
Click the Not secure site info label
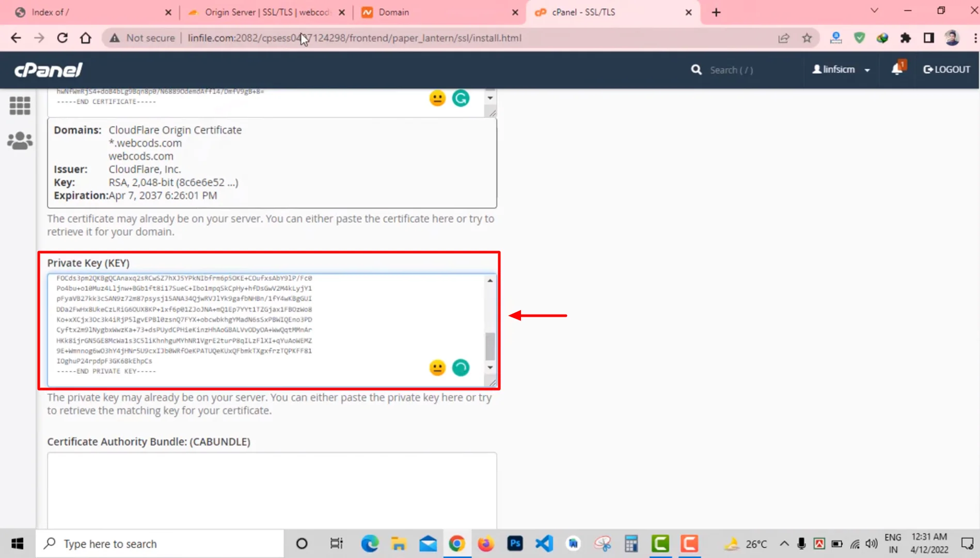[x=142, y=38]
